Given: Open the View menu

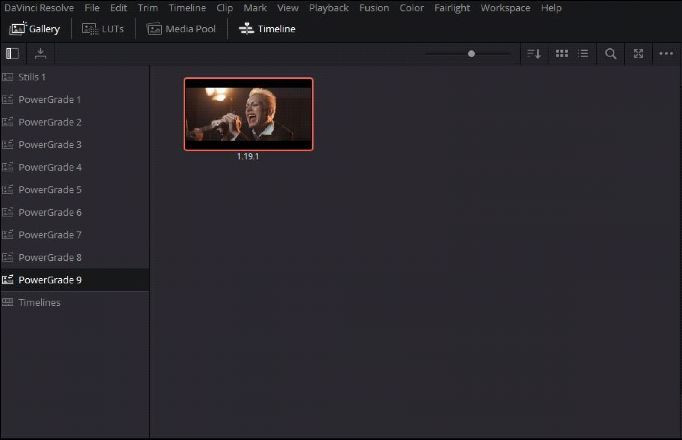Looking at the screenshot, I should (288, 8).
